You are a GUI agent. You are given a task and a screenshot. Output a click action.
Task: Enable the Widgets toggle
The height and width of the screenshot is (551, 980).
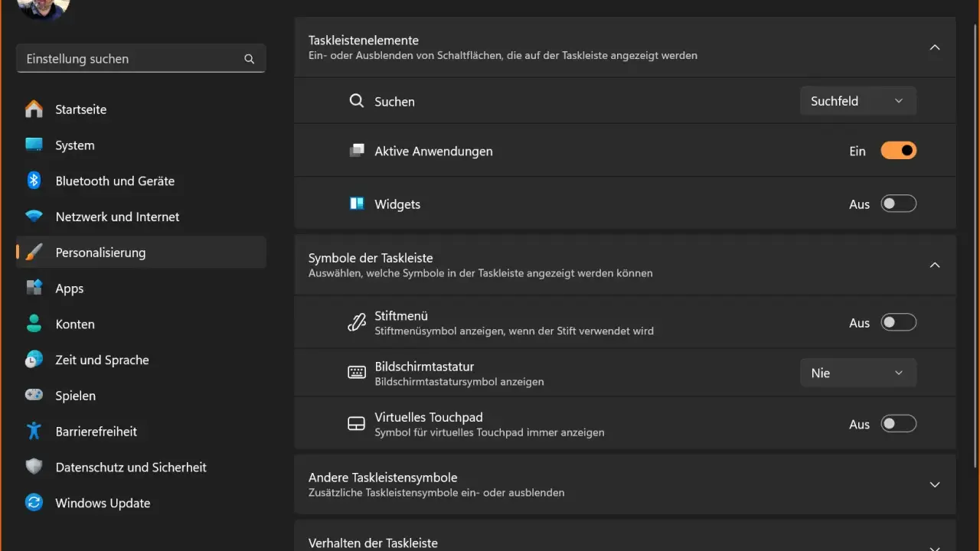click(x=898, y=204)
